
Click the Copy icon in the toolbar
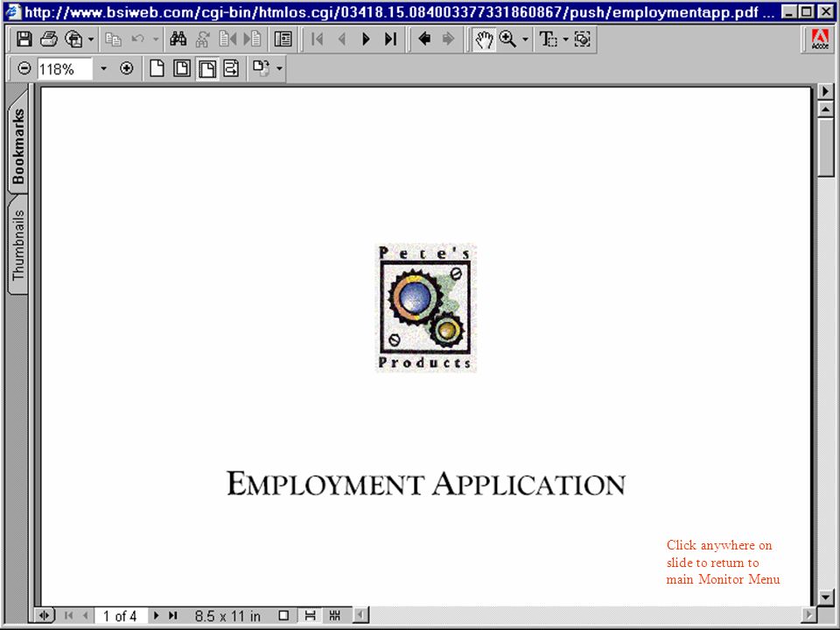click(113, 39)
